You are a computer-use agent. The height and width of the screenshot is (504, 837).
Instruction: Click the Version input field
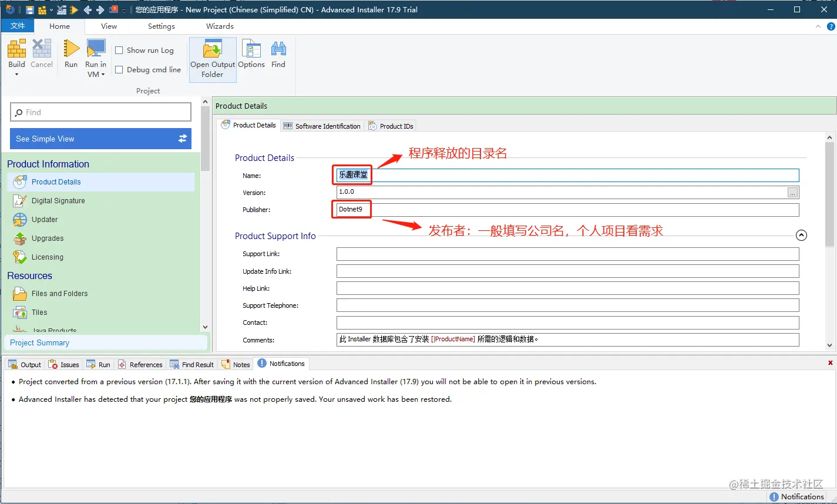[x=562, y=192]
